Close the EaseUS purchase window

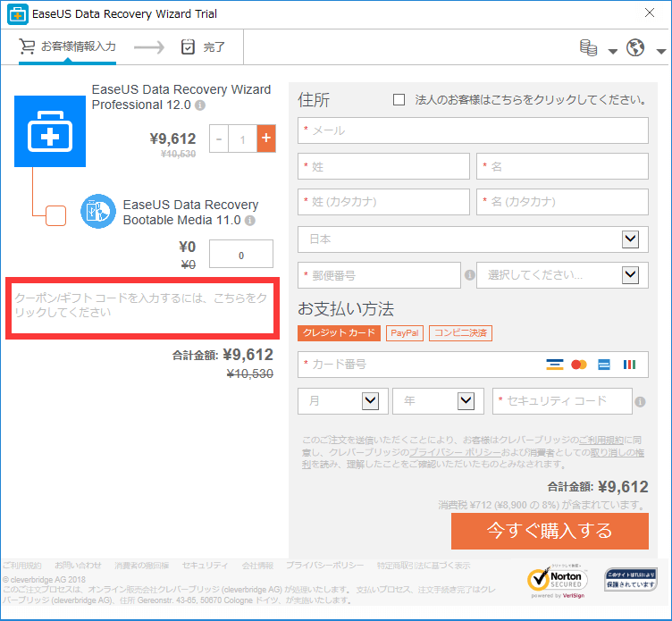[x=650, y=13]
